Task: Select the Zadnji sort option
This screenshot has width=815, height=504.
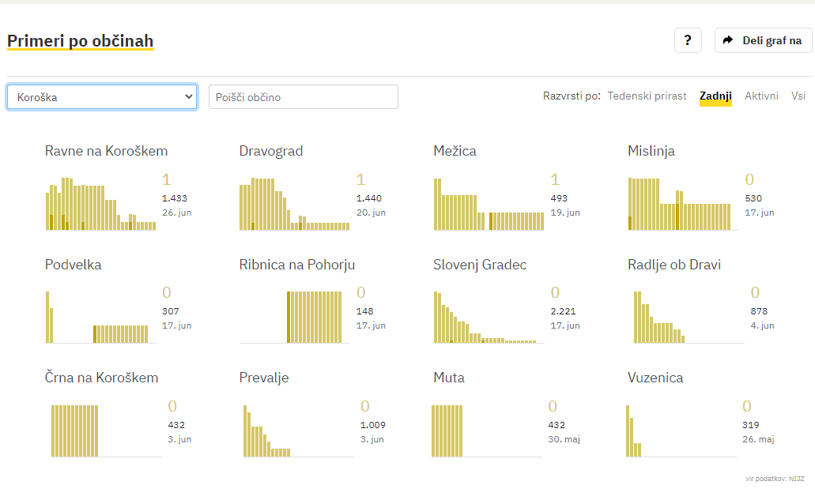Action: [715, 96]
